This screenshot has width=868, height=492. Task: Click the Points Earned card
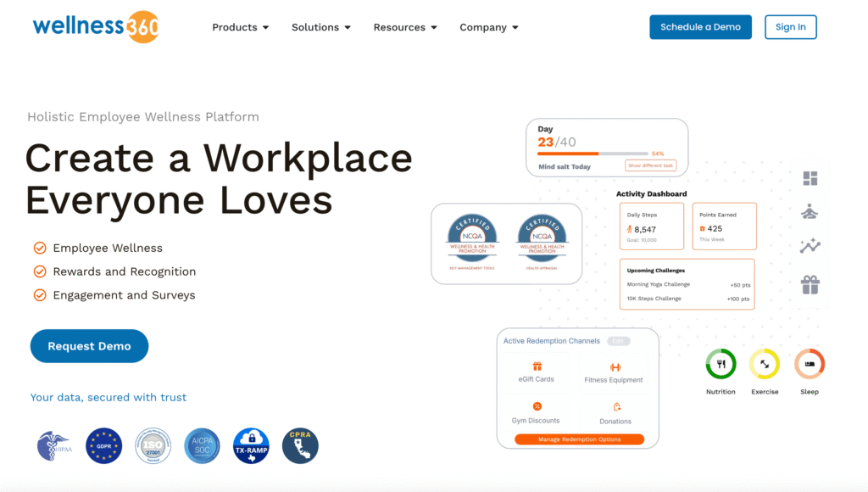point(724,226)
